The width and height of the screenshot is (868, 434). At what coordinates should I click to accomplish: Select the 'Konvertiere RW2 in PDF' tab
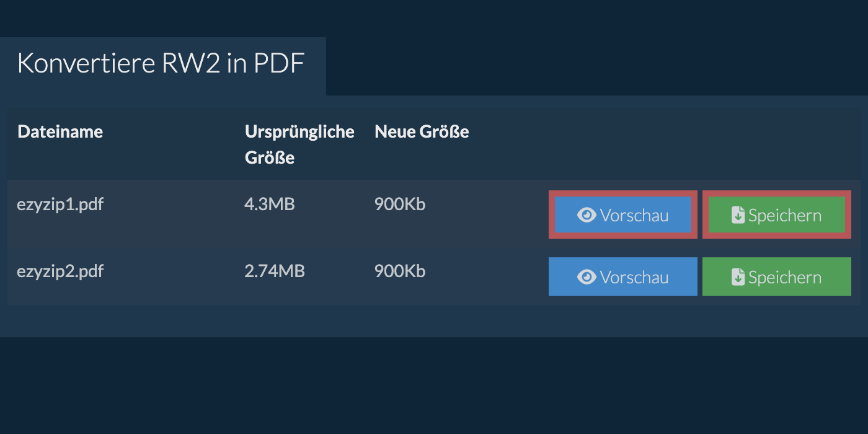(161, 64)
